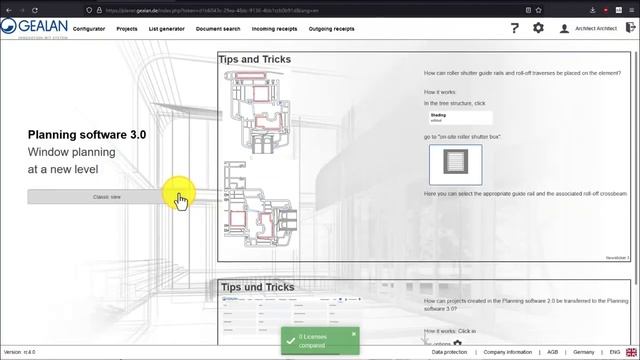Click the Version number in the footer

20,352
